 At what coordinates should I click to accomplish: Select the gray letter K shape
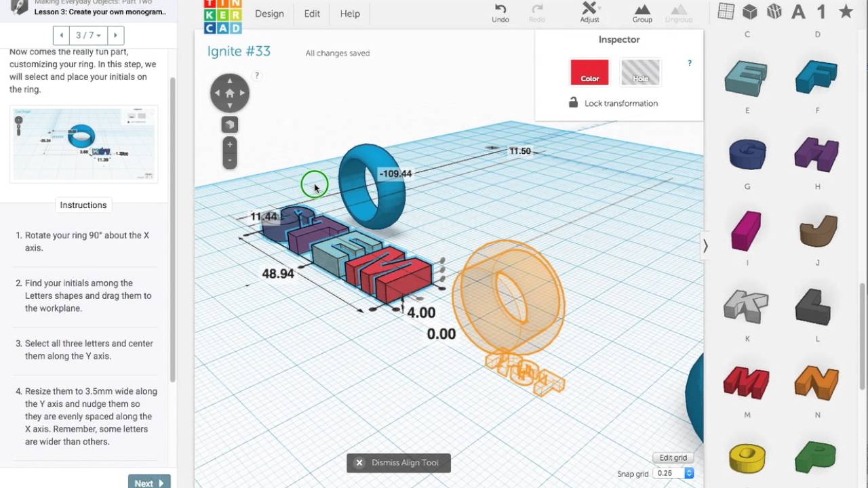click(x=746, y=306)
